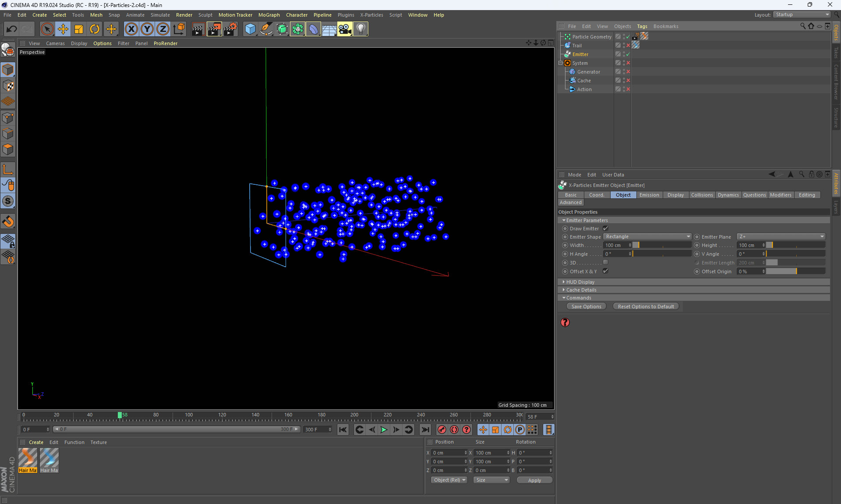Screen dimensions: 841x504
Task: Click the Undo arrow icon
Action: [x=12, y=29]
